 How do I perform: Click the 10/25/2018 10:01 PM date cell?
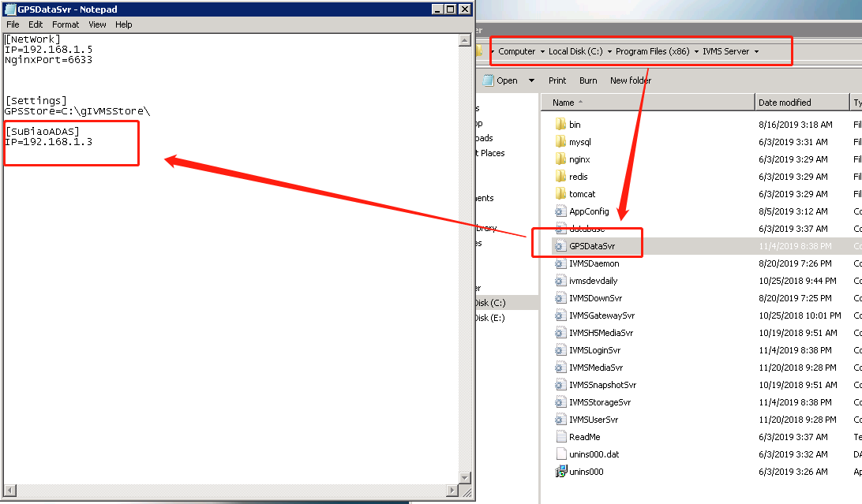pyautogui.click(x=800, y=315)
